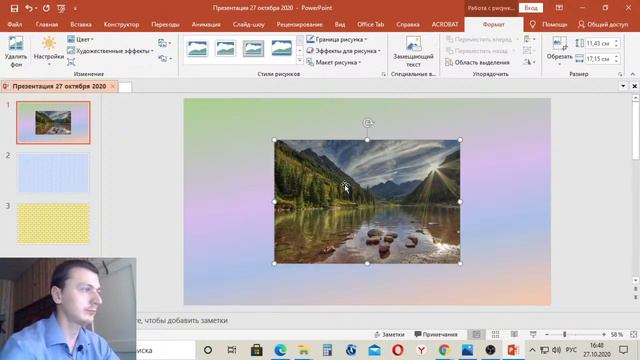Open the Color (Цвет) dropdown
Image resolution: width=640 pixels, height=360 pixels.
[x=80, y=39]
